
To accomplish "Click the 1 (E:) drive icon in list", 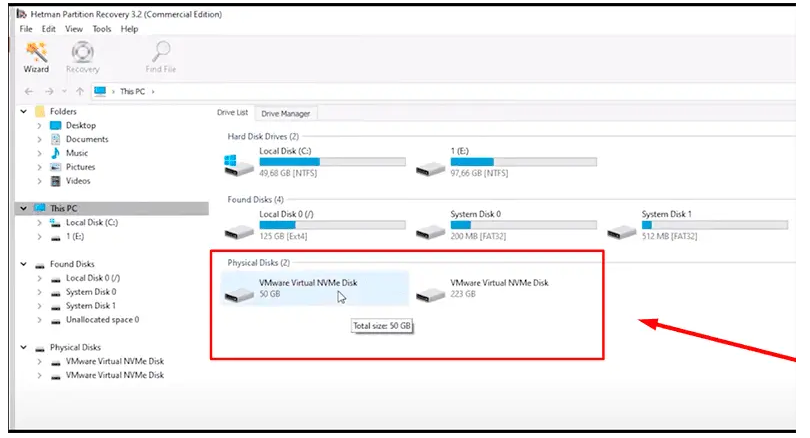I will coord(430,168).
